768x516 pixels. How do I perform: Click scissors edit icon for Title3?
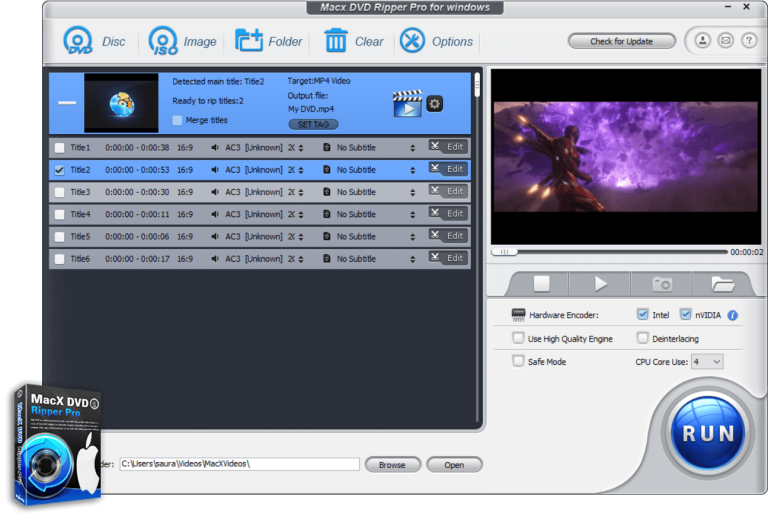pyautogui.click(x=435, y=190)
